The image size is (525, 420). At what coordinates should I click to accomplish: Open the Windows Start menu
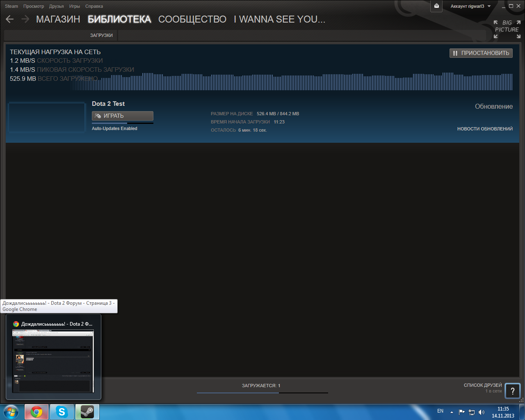(11, 412)
